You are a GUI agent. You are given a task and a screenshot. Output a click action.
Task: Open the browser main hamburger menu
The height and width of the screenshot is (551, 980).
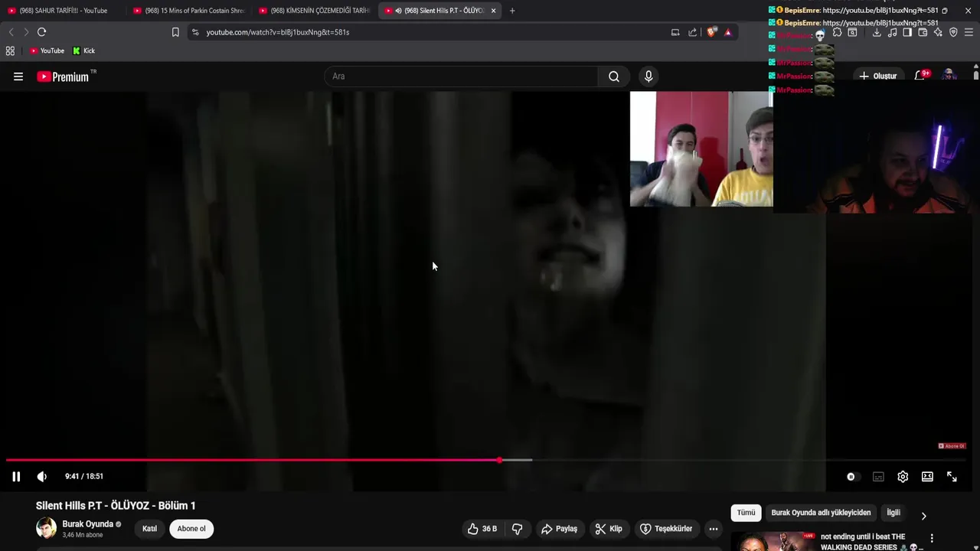(969, 32)
